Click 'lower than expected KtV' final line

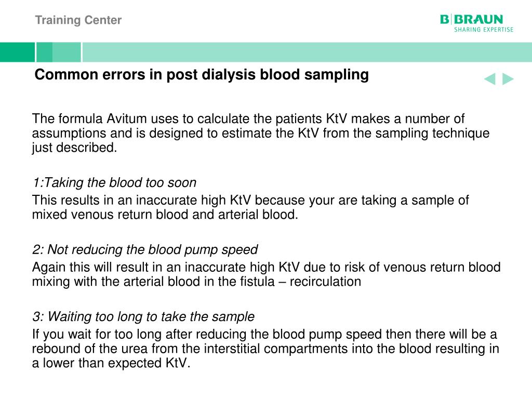[116, 363]
